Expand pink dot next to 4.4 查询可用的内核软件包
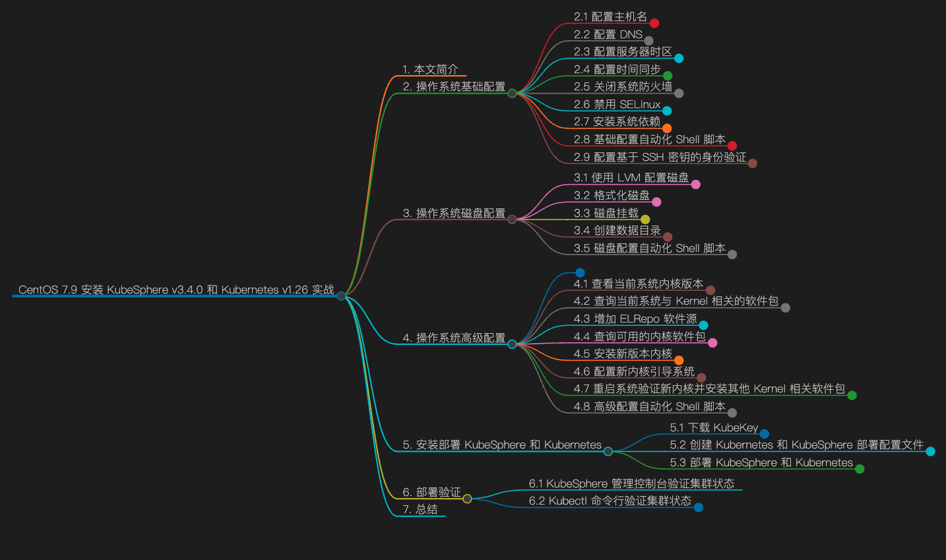This screenshot has height=560, width=946. pos(712,343)
